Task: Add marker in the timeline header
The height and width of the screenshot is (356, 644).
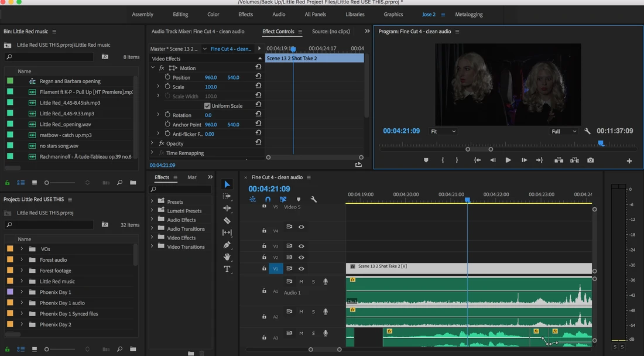Action: (299, 199)
